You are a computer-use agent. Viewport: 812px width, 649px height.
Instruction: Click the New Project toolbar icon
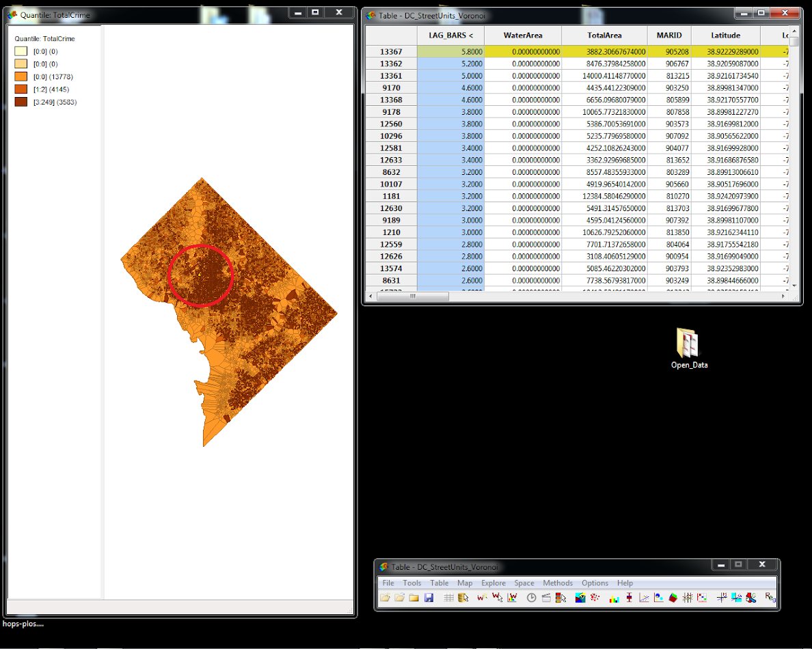point(385,598)
